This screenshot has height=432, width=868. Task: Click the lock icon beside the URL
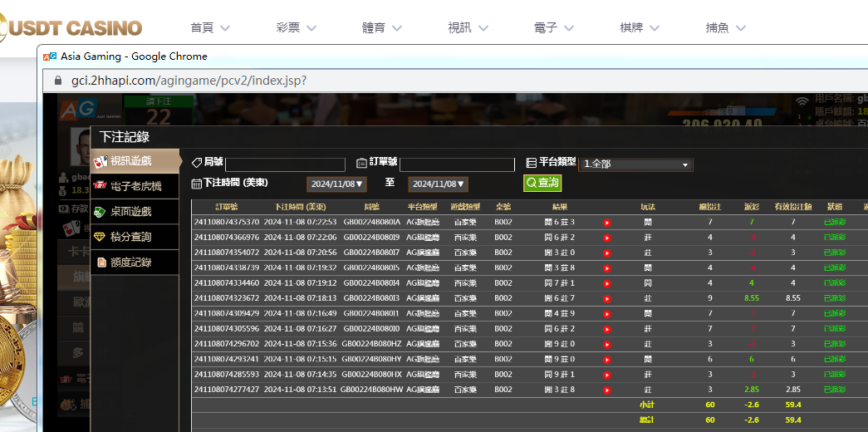click(58, 81)
